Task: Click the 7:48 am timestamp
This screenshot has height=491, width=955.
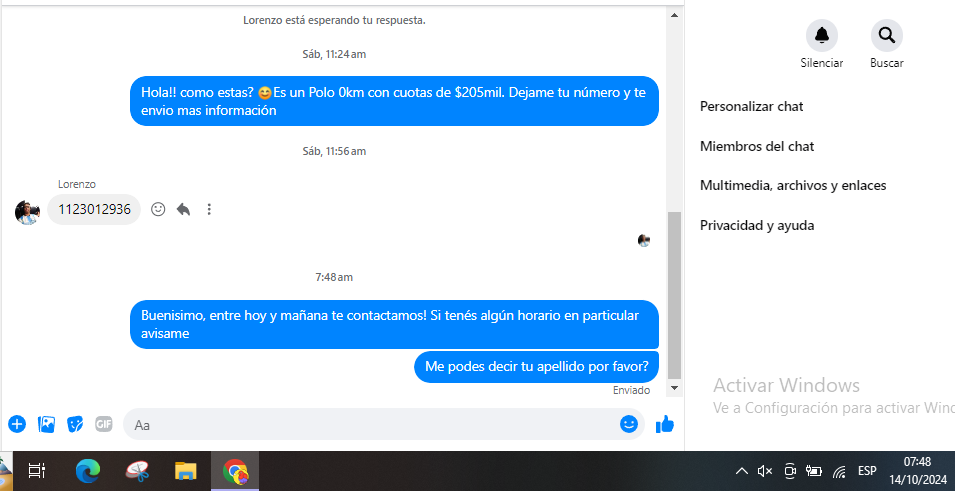Action: [334, 277]
